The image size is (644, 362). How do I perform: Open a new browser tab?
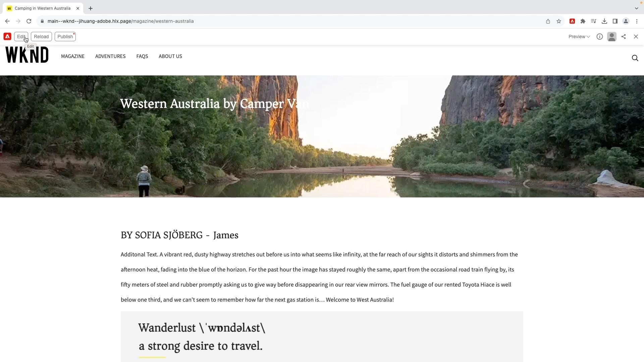coord(91,8)
